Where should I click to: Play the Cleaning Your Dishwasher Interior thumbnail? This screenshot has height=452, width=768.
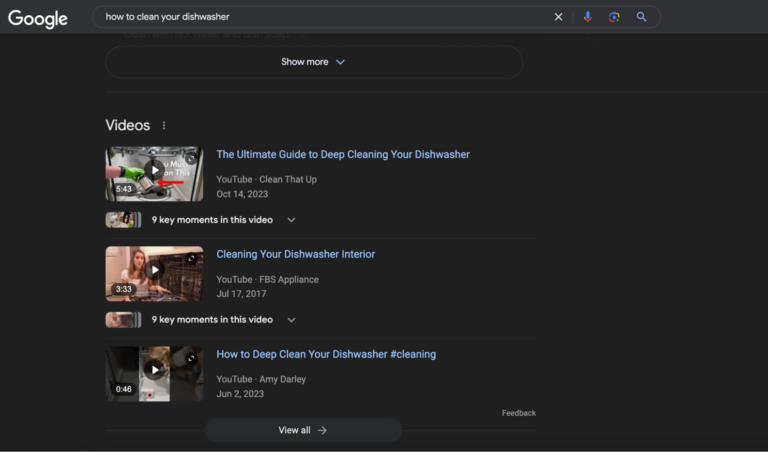click(x=154, y=274)
